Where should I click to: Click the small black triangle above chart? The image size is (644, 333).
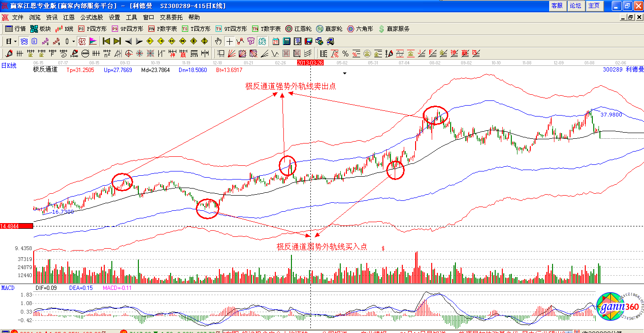[x=345, y=73]
